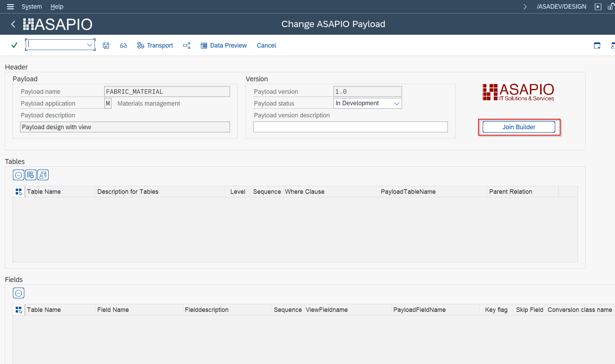
Task: Click Tables 'Sequence' column header
Action: [x=267, y=192]
